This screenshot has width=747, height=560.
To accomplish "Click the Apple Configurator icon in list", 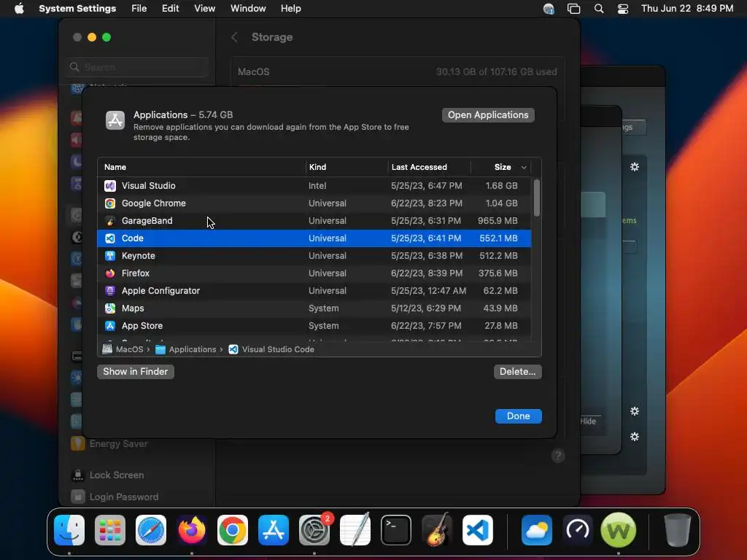I will coord(110,291).
